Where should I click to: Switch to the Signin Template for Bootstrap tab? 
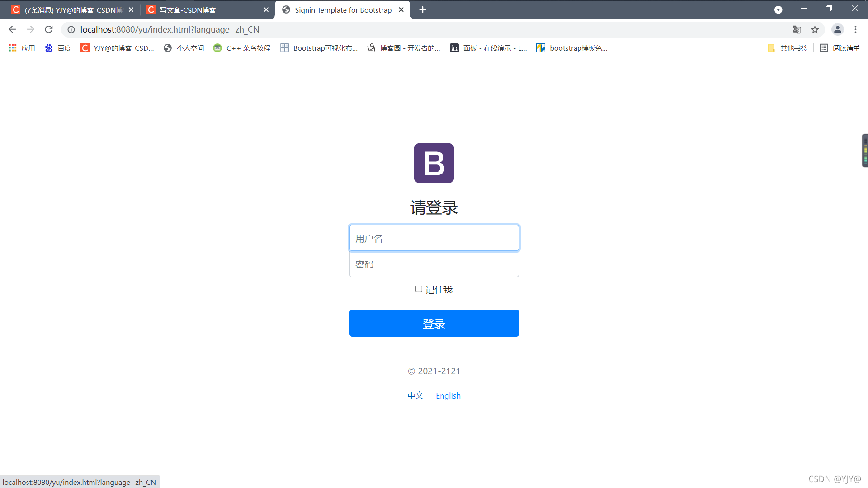(x=342, y=9)
